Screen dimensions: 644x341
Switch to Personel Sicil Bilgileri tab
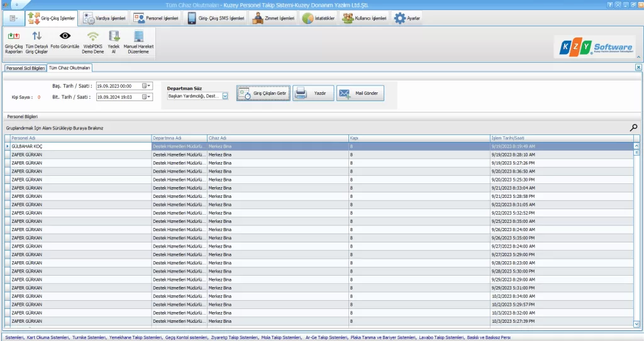click(26, 68)
